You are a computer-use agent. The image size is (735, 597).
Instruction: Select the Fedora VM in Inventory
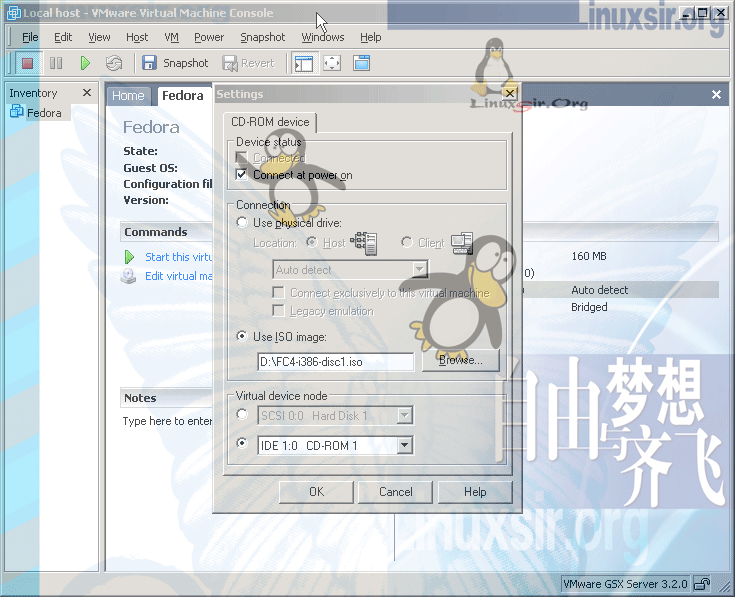(x=36, y=112)
